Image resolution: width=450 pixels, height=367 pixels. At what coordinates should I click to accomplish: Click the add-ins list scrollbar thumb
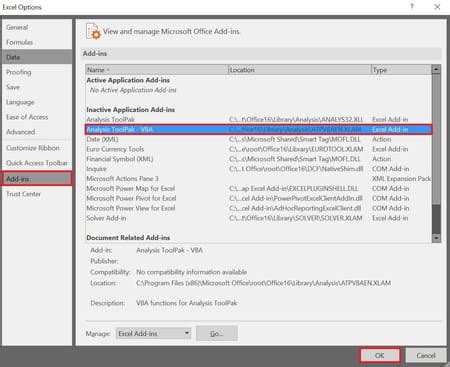(436, 139)
